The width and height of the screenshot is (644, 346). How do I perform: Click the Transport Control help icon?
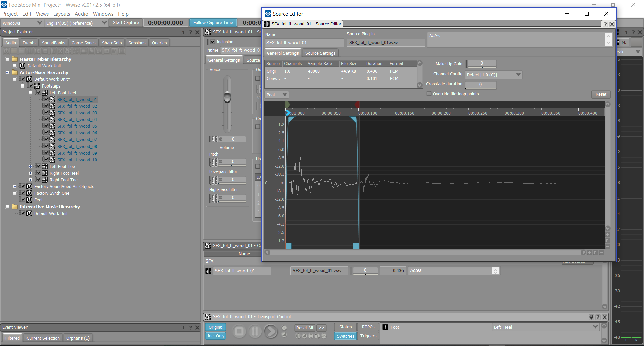(598, 317)
